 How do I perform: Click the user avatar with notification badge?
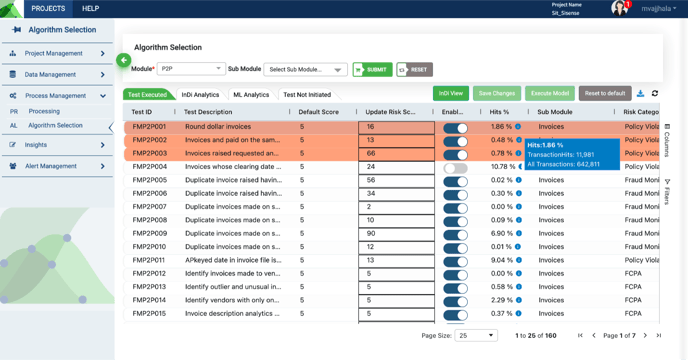(620, 8)
